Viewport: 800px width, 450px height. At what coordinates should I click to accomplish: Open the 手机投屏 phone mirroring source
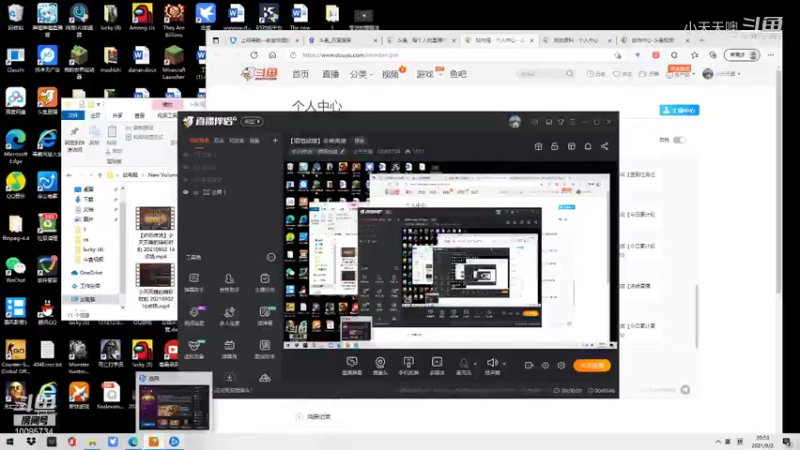[408, 366]
